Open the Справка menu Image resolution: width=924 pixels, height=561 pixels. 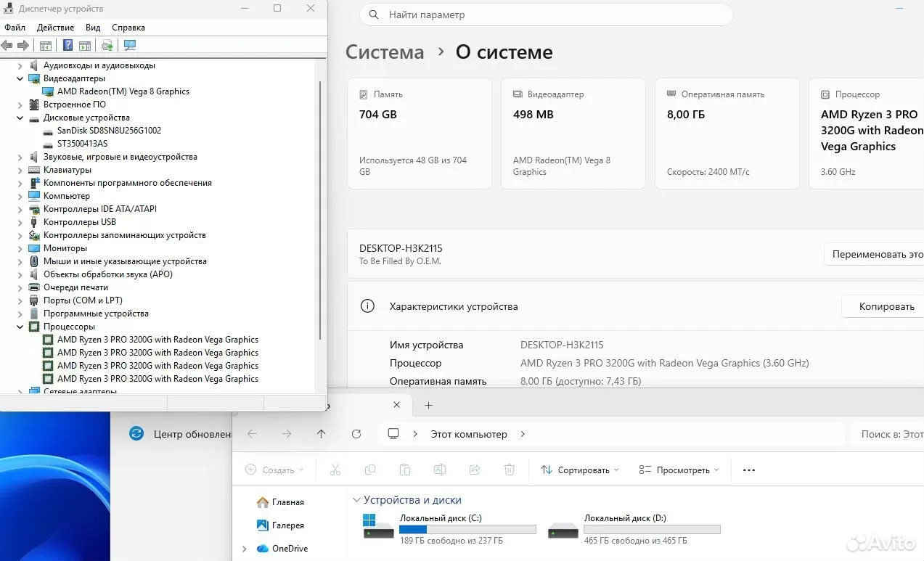[x=128, y=28]
